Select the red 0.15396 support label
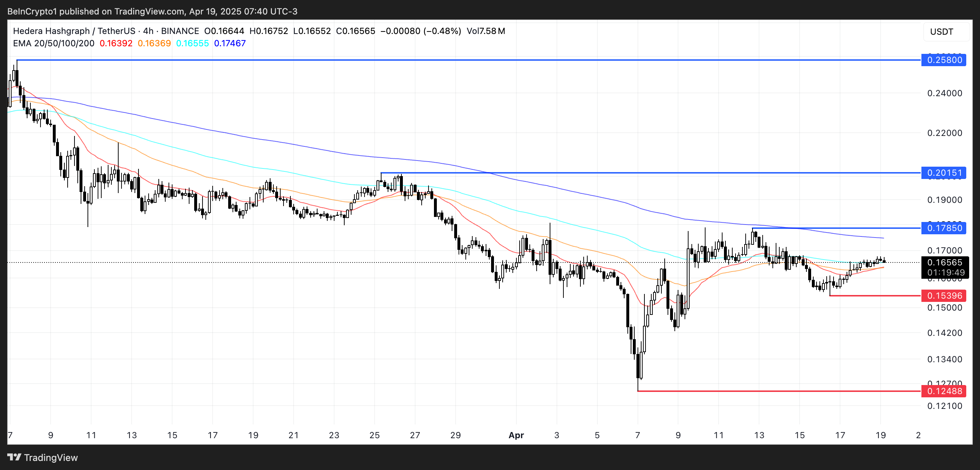This screenshot has width=980, height=470. 944,296
